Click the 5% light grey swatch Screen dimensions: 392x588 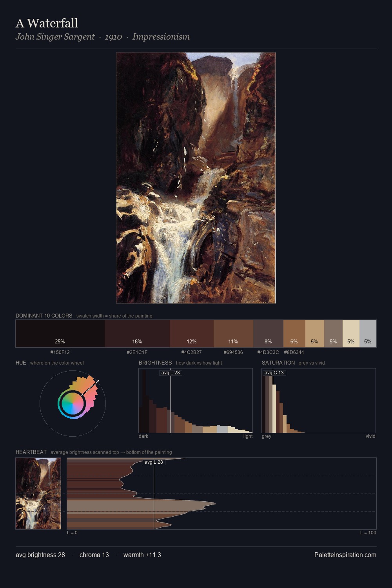(x=368, y=334)
